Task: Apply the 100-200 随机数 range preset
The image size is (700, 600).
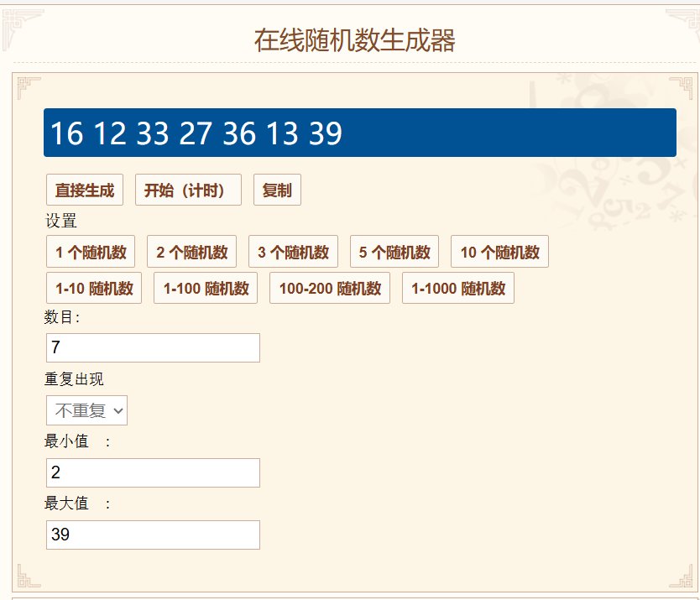Action: coord(330,289)
